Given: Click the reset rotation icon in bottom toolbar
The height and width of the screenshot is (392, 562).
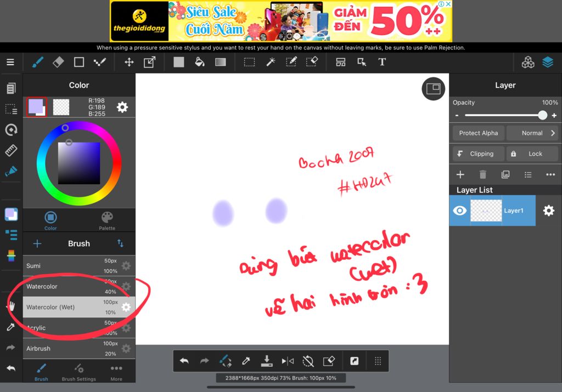Looking at the screenshot, I should (308, 361).
